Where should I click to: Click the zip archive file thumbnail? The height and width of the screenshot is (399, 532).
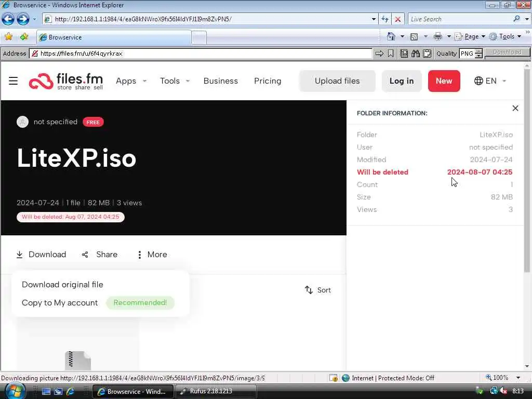pyautogui.click(x=78, y=361)
